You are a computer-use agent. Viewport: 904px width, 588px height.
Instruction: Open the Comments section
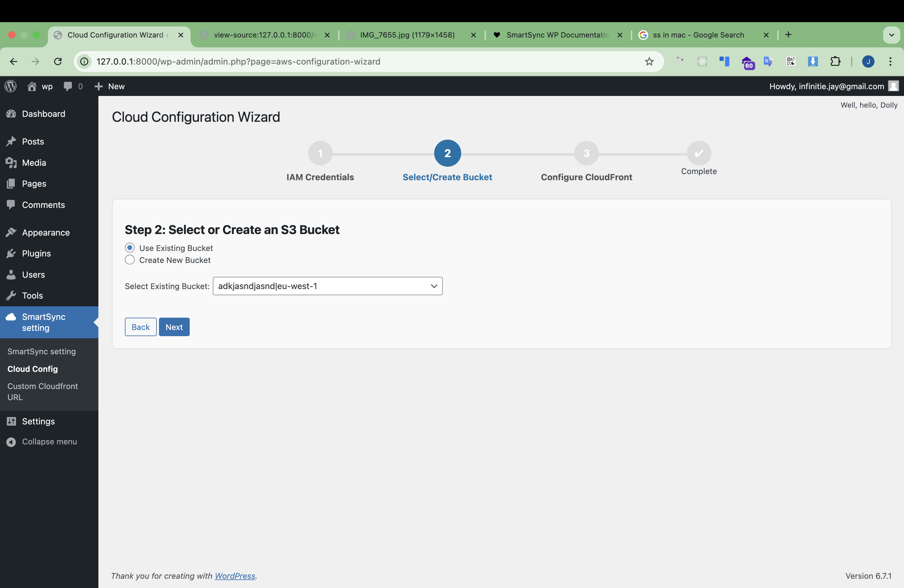click(x=43, y=205)
